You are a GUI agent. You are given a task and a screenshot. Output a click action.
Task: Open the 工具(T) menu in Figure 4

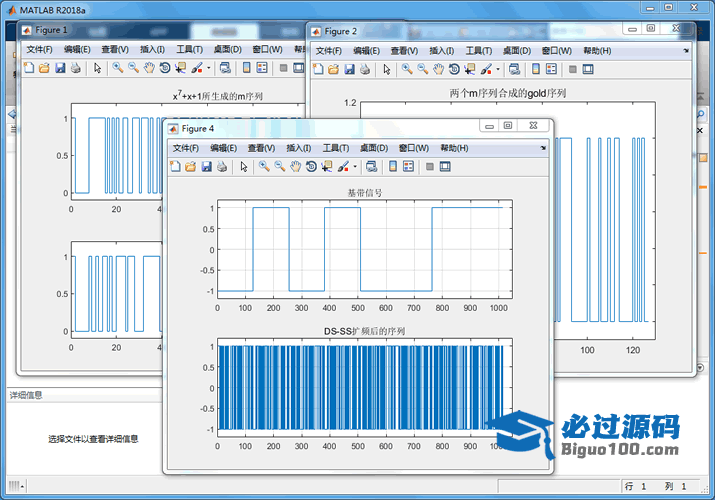(337, 148)
